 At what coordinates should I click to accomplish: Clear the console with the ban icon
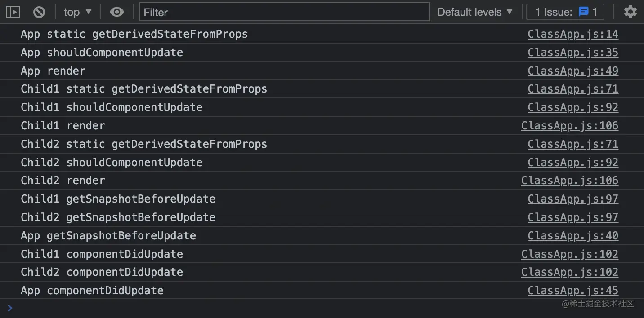(39, 12)
